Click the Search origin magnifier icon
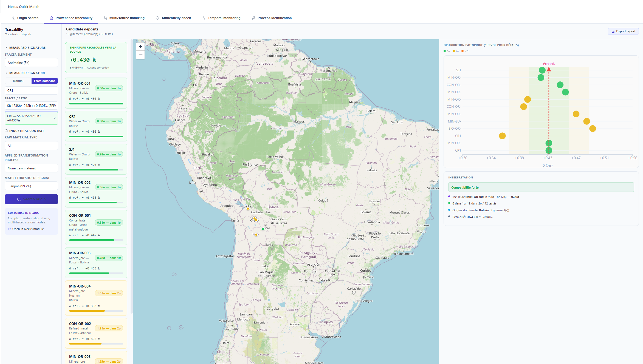The height and width of the screenshot is (364, 643). pos(19,199)
